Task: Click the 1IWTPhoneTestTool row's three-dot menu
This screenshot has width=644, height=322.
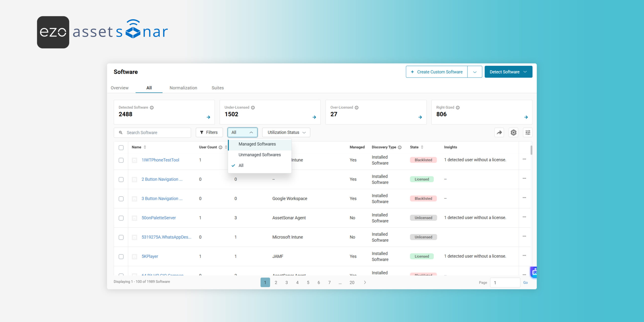Action: (524, 159)
